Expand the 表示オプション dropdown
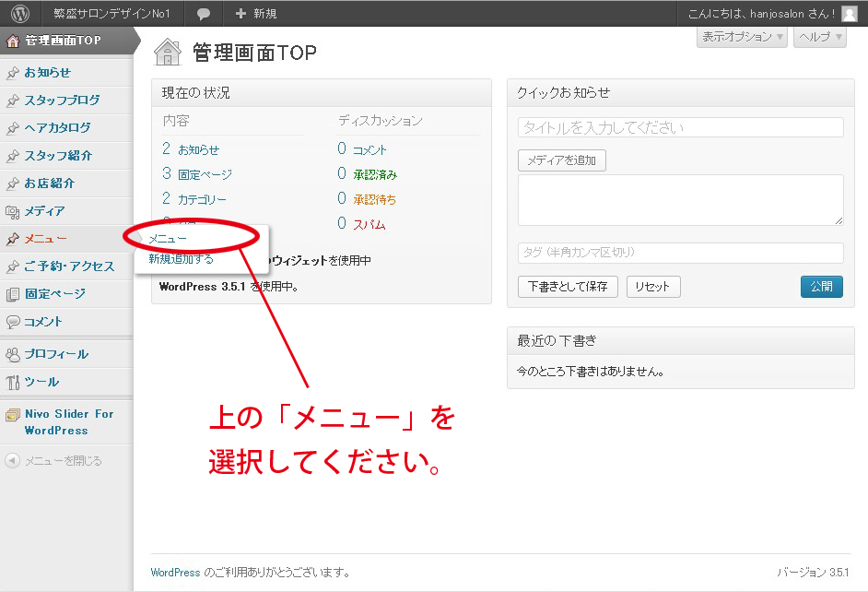Image resolution: width=868 pixels, height=592 pixels. pos(743,37)
